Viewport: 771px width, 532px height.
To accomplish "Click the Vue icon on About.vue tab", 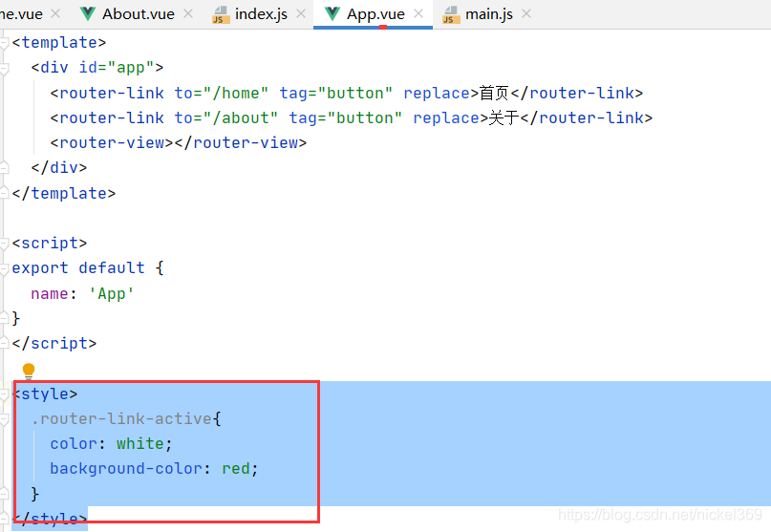I will (x=88, y=14).
